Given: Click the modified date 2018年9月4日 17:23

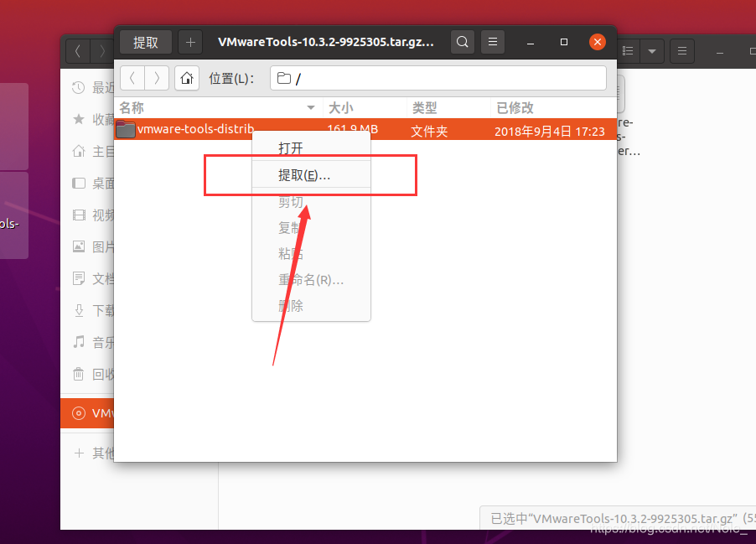Looking at the screenshot, I should 550,131.
